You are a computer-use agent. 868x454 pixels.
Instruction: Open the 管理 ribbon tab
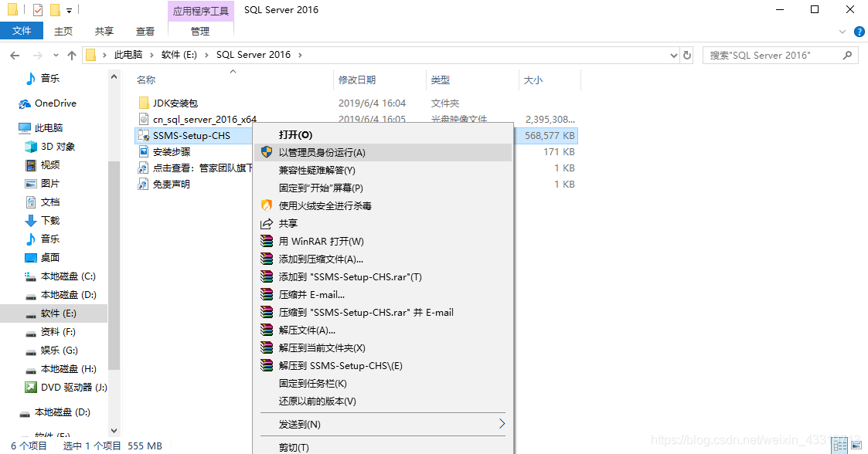pos(200,32)
